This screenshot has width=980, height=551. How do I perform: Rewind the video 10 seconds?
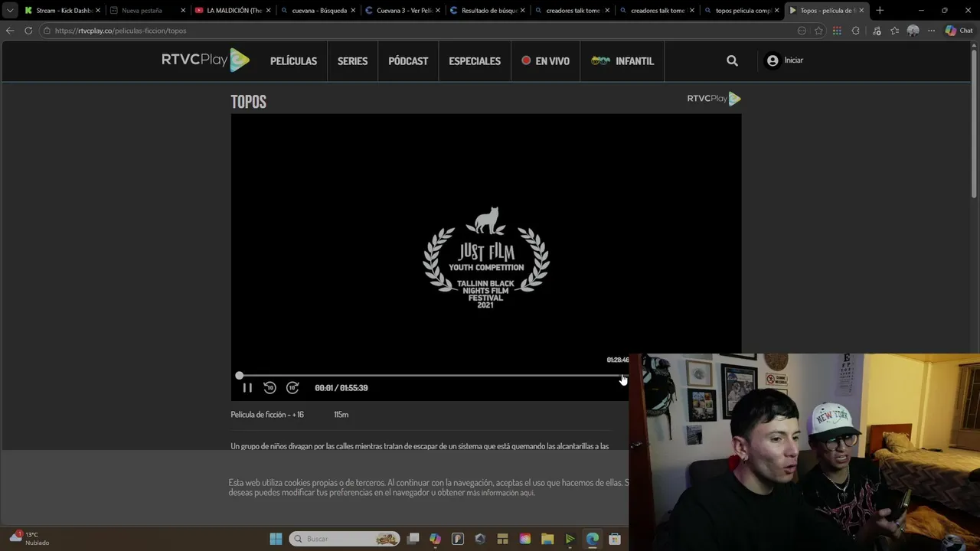point(269,388)
